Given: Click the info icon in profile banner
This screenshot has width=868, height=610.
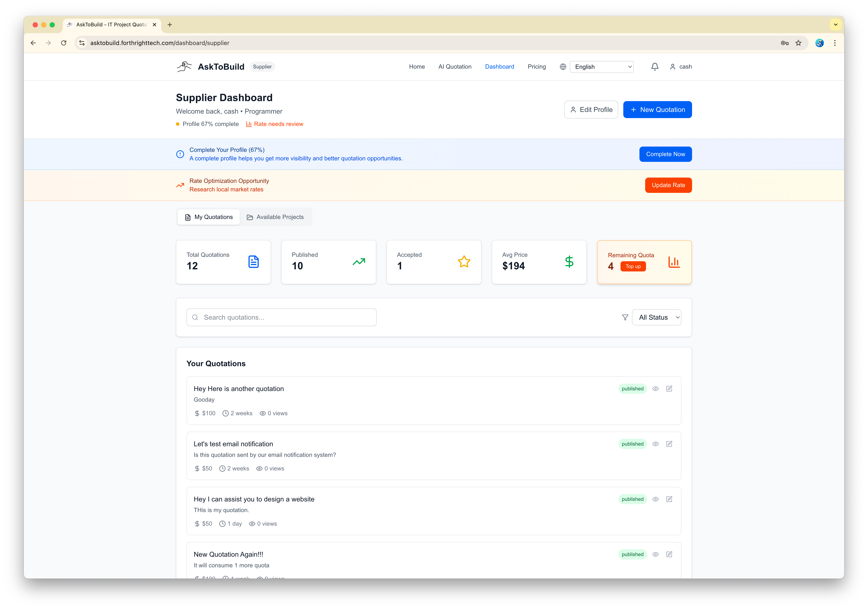Looking at the screenshot, I should click(180, 154).
